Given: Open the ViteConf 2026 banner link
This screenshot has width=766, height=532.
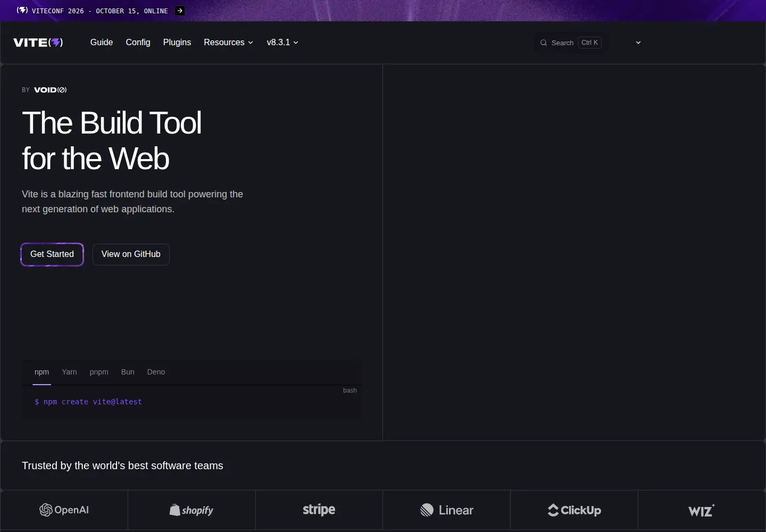Looking at the screenshot, I should click(x=101, y=11).
